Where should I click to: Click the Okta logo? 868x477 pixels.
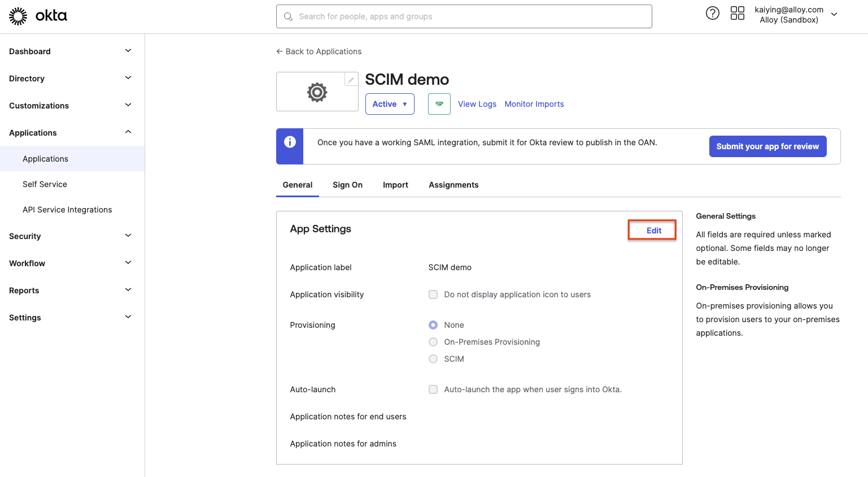pyautogui.click(x=38, y=16)
